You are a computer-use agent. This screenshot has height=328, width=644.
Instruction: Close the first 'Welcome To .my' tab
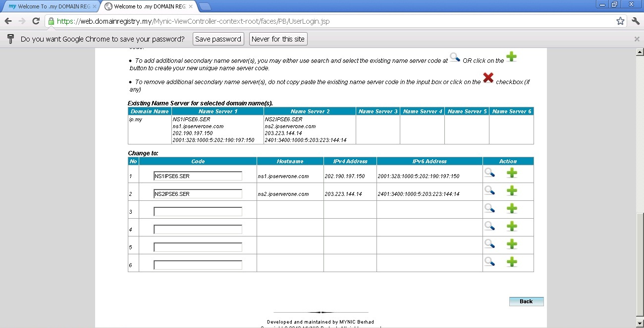[x=95, y=6]
